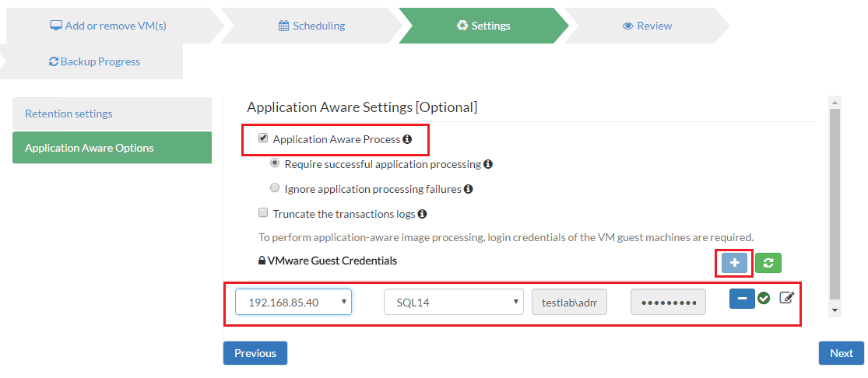Disable the Application Aware Process checkbox
868x378 pixels.
(x=263, y=139)
